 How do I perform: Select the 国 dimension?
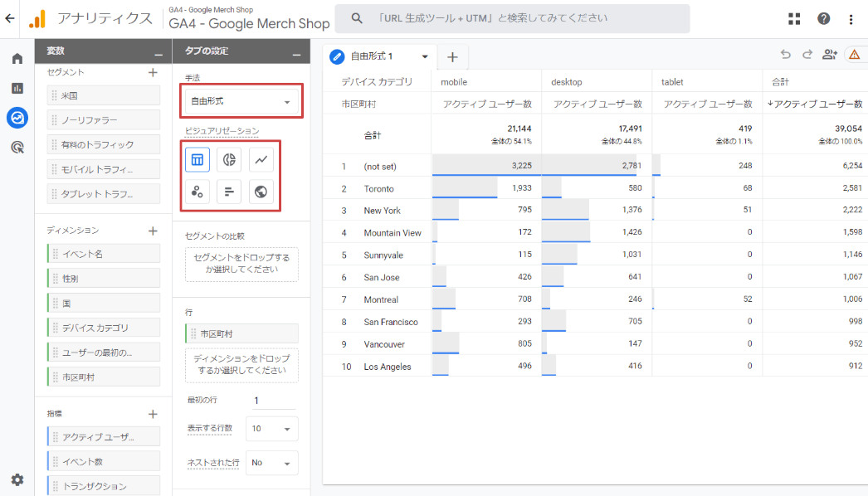pyautogui.click(x=104, y=304)
